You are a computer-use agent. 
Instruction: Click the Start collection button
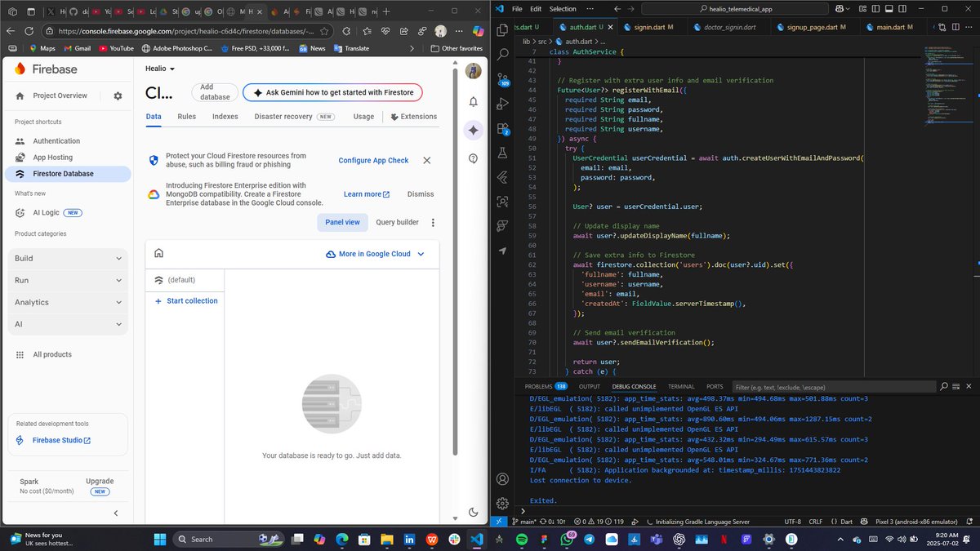point(186,301)
